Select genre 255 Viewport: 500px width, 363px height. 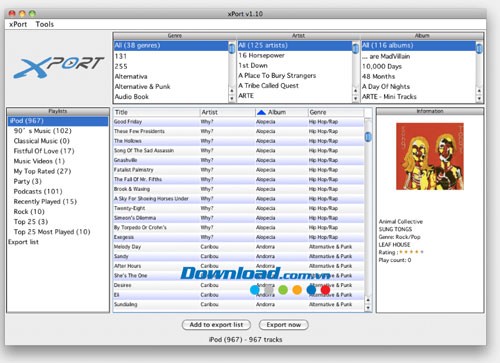click(171, 66)
